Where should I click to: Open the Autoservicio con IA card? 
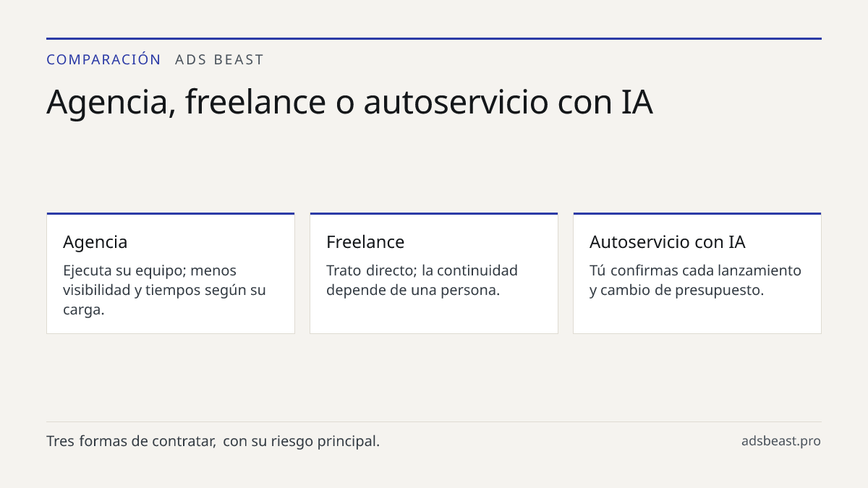[x=697, y=273]
